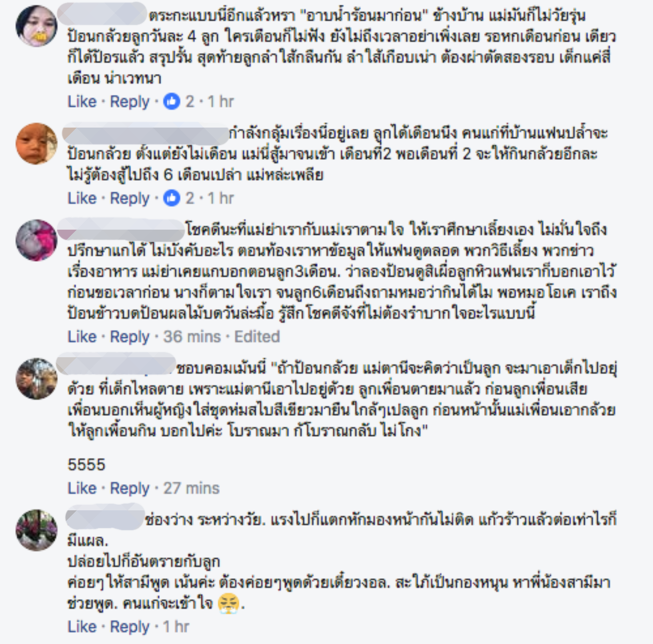Reply to the 27 mins comment

click(130, 488)
